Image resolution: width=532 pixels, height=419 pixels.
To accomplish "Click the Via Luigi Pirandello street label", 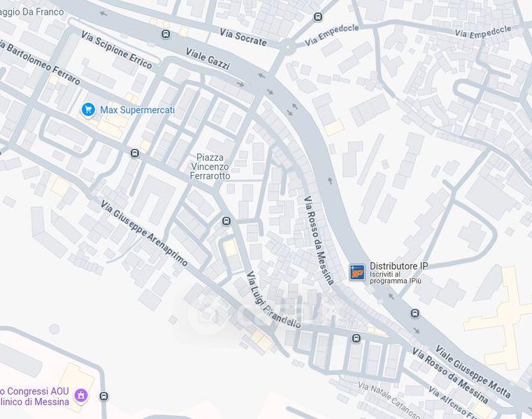I will [x=273, y=300].
